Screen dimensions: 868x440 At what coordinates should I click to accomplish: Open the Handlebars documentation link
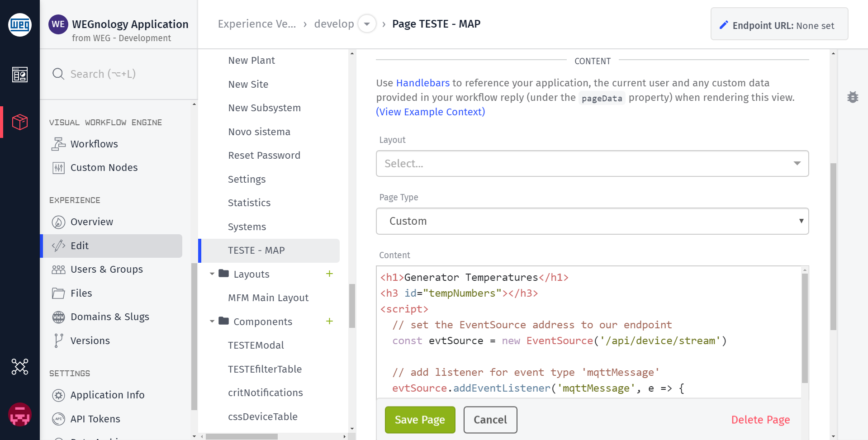[423, 83]
